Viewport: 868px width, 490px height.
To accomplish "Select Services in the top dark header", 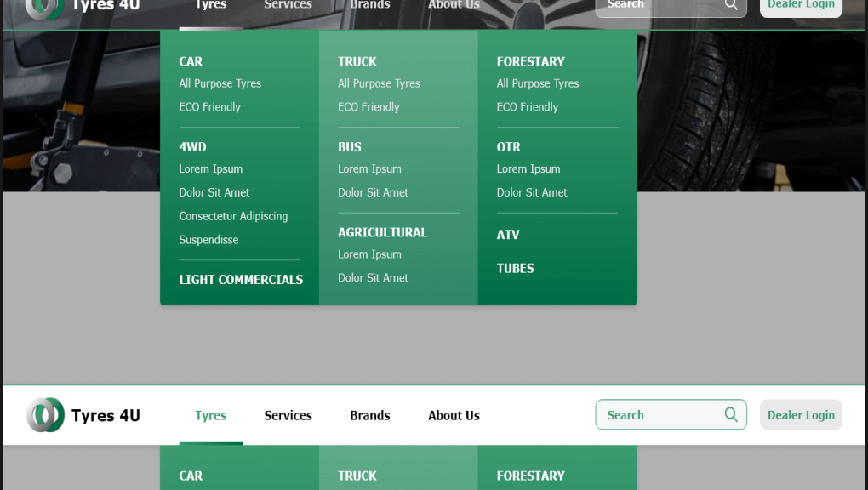I will (288, 5).
